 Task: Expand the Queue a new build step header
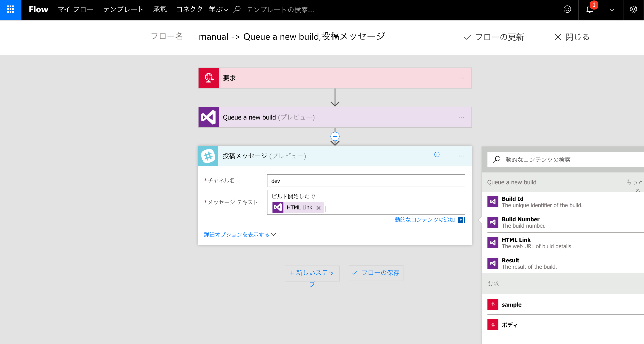[335, 117]
